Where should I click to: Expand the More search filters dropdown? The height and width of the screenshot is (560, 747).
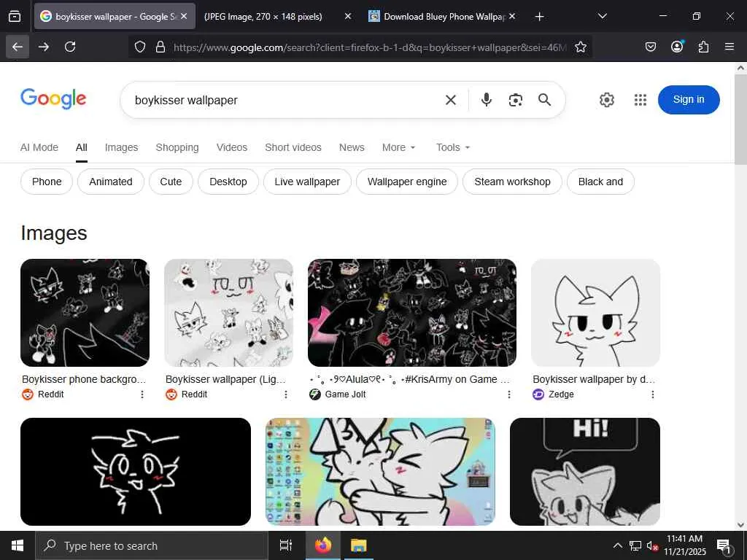coord(399,147)
